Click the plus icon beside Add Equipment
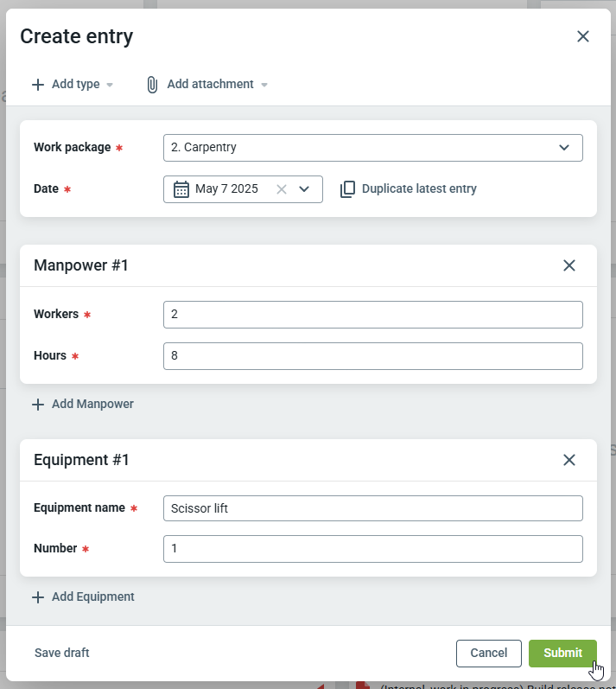 pyautogui.click(x=38, y=597)
